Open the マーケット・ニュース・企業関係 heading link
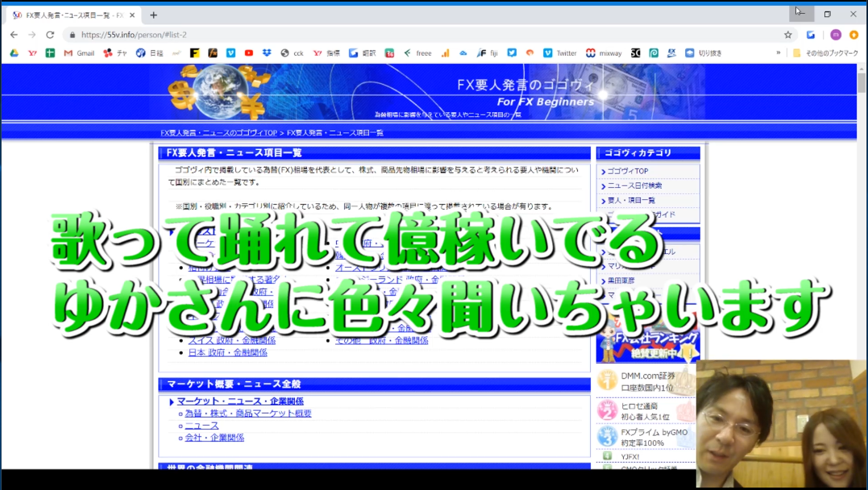Screen dimensions: 868x490 (x=240, y=401)
